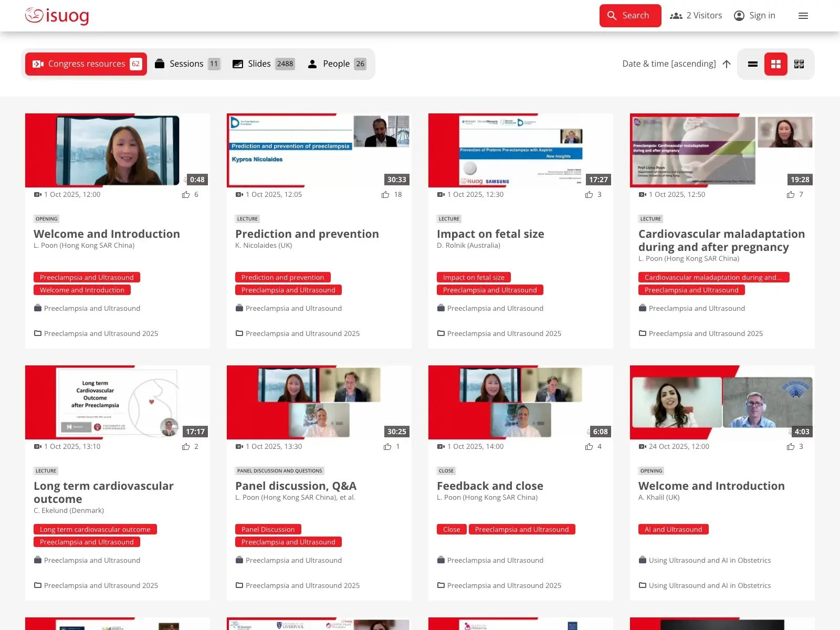Click the visitors group icon
Viewport: 840px width, 630px height.
676,16
